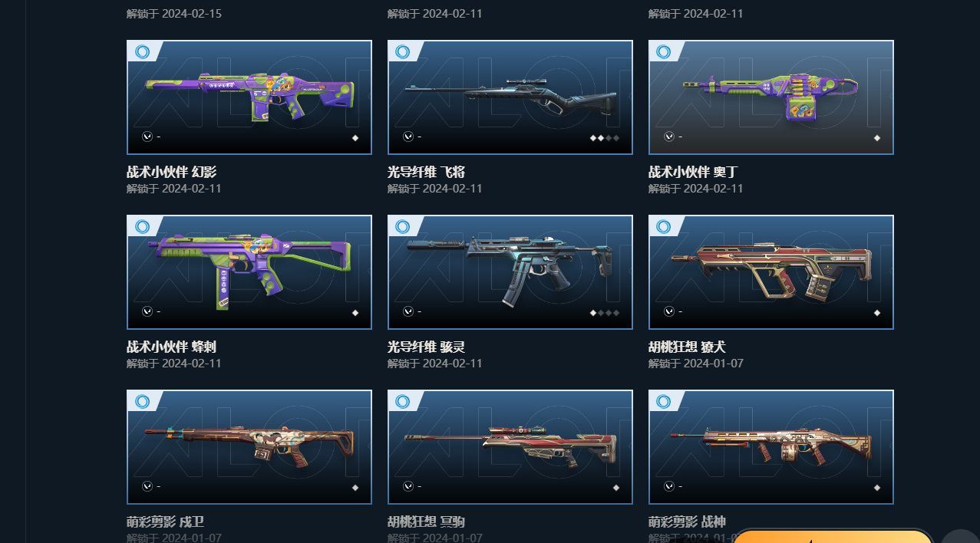The height and width of the screenshot is (543, 980).
Task: Open the 胡桃狂想 獠犬 skin title
Action: [x=687, y=347]
